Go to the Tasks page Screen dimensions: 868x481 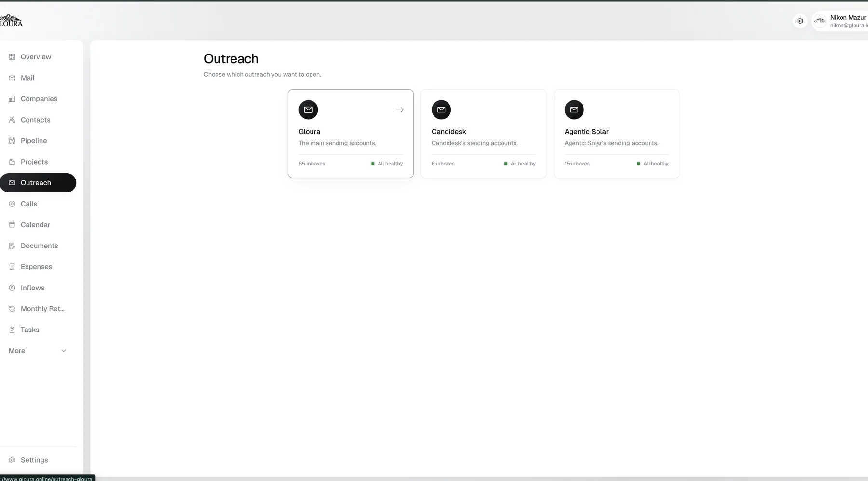point(38,330)
